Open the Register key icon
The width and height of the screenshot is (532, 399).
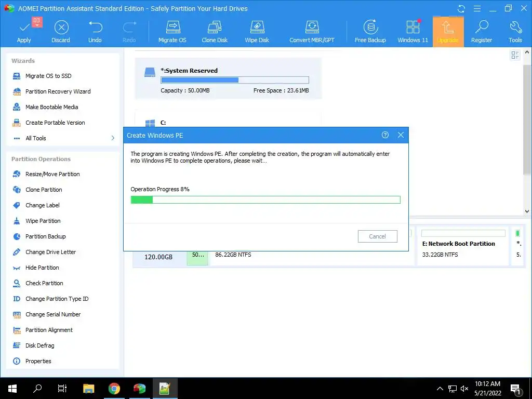point(482,27)
